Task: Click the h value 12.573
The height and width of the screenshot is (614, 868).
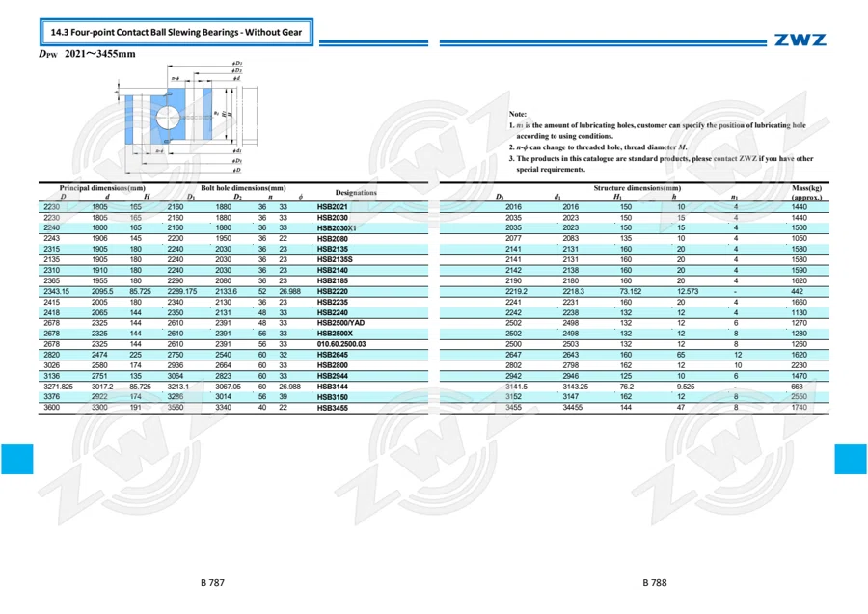Action: click(x=688, y=291)
